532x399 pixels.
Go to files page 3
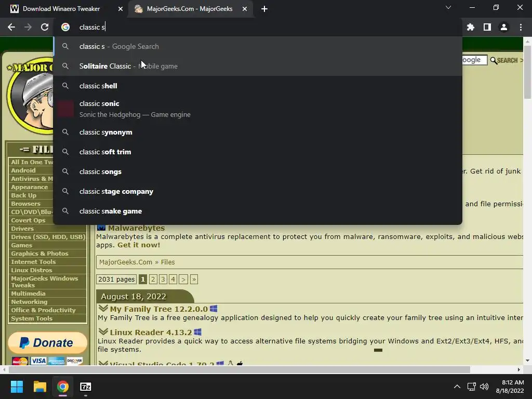163,279
